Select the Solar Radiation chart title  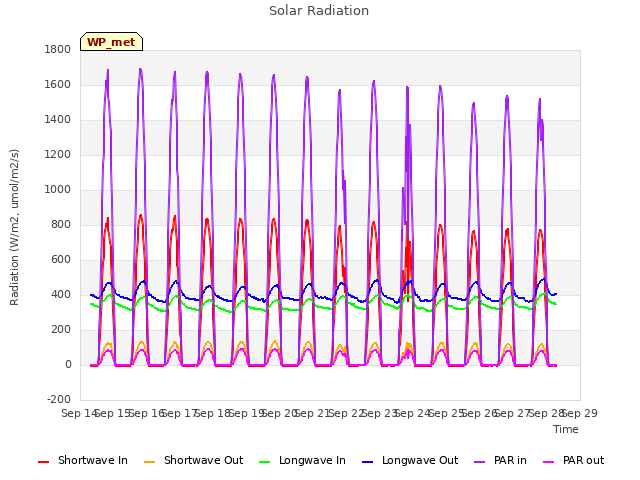click(x=319, y=11)
